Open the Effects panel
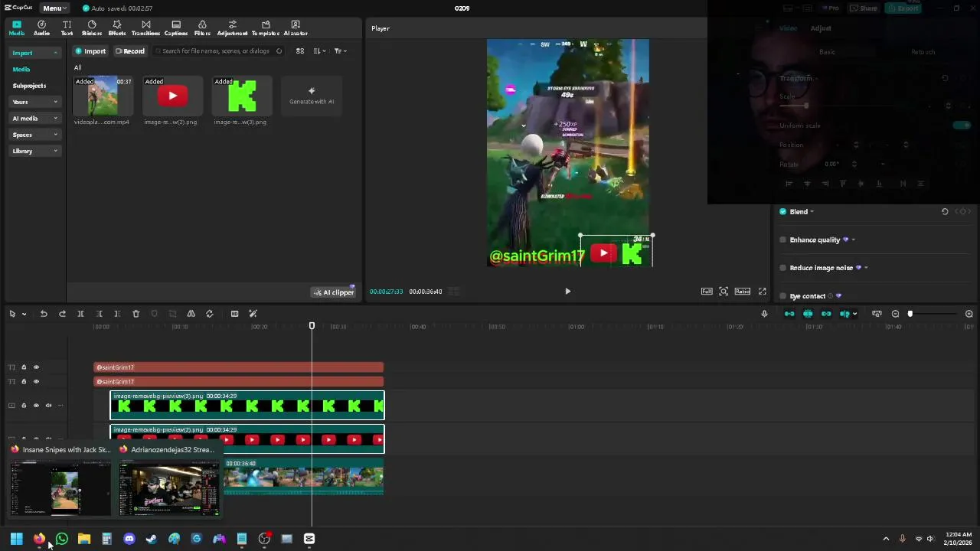The width and height of the screenshot is (980, 551). click(117, 28)
